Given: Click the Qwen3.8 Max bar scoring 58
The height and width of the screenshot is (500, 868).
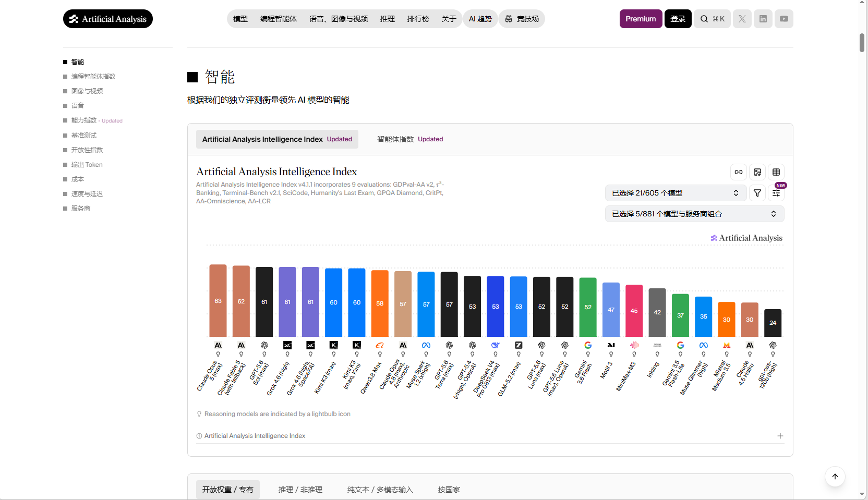Looking at the screenshot, I should point(380,303).
